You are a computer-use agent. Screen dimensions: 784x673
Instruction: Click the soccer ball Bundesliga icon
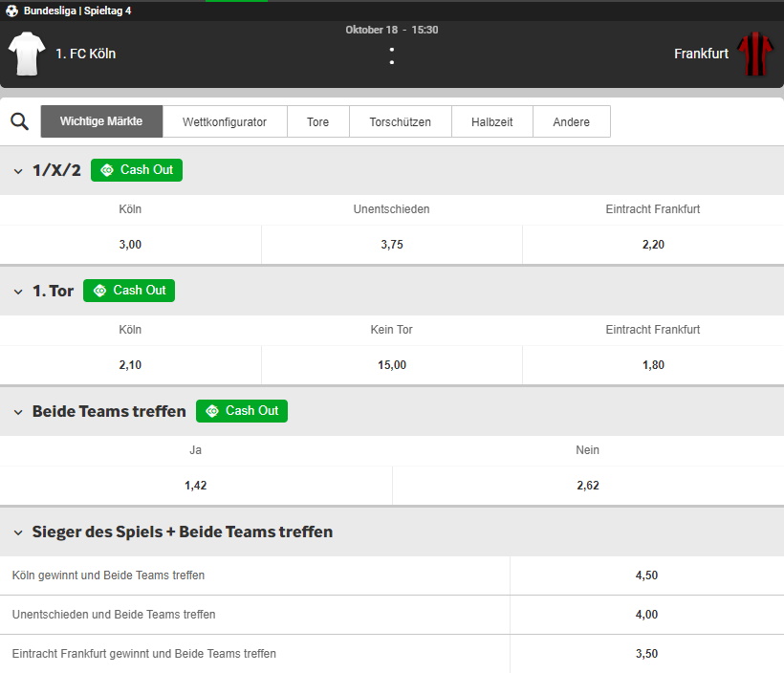point(12,11)
